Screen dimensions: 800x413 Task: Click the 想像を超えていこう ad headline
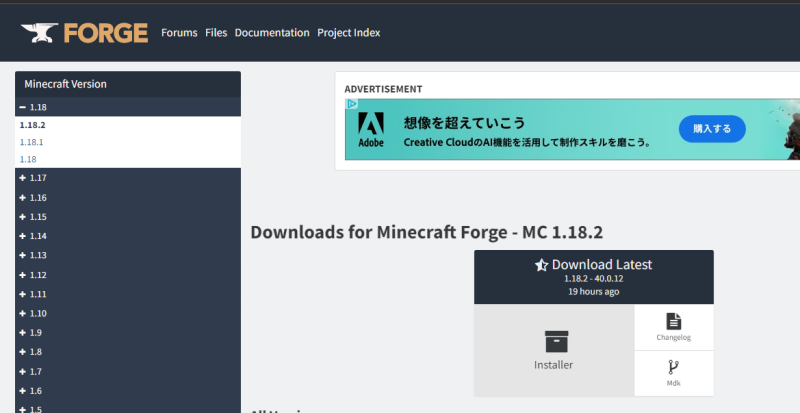pos(464,123)
